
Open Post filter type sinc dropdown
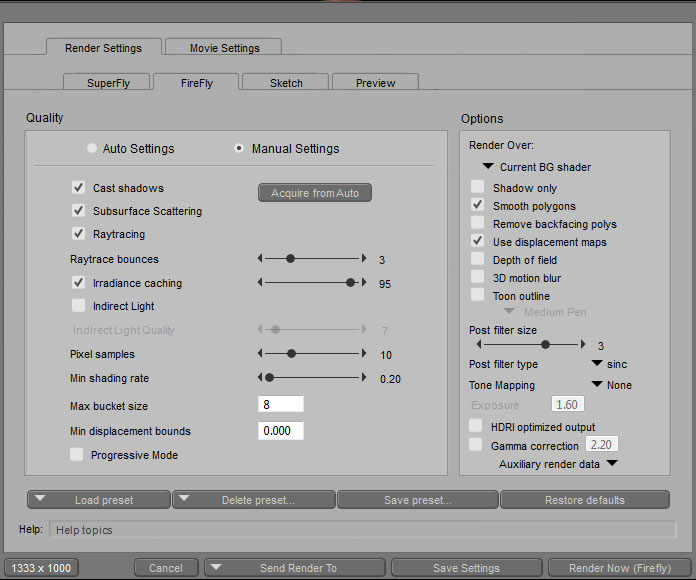click(597, 364)
